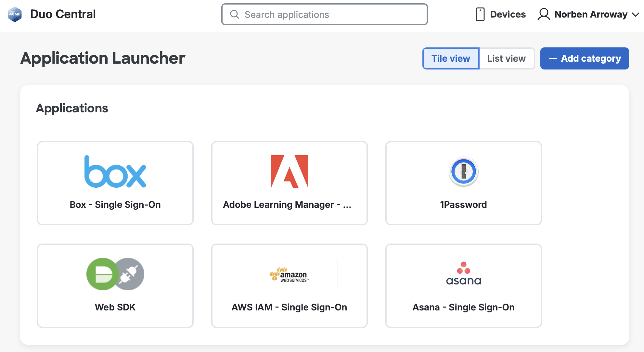Click the ACME logo icon
This screenshot has width=644, height=352.
(x=15, y=14)
